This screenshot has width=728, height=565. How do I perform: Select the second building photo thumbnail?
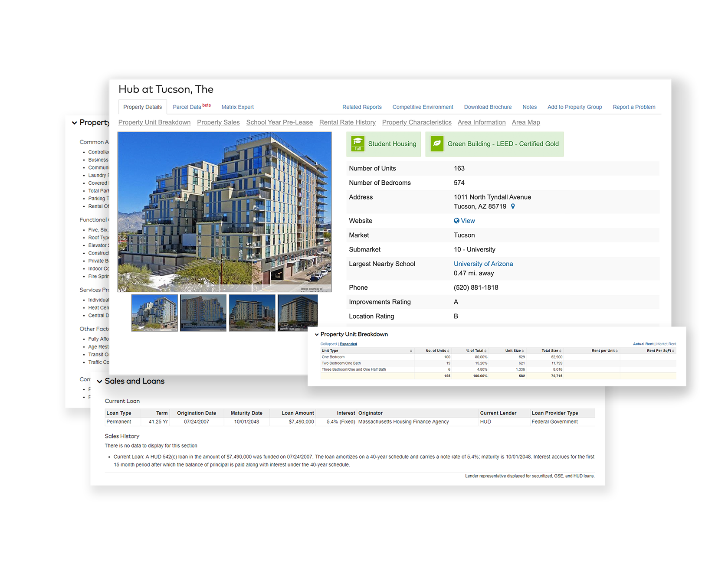tap(203, 313)
